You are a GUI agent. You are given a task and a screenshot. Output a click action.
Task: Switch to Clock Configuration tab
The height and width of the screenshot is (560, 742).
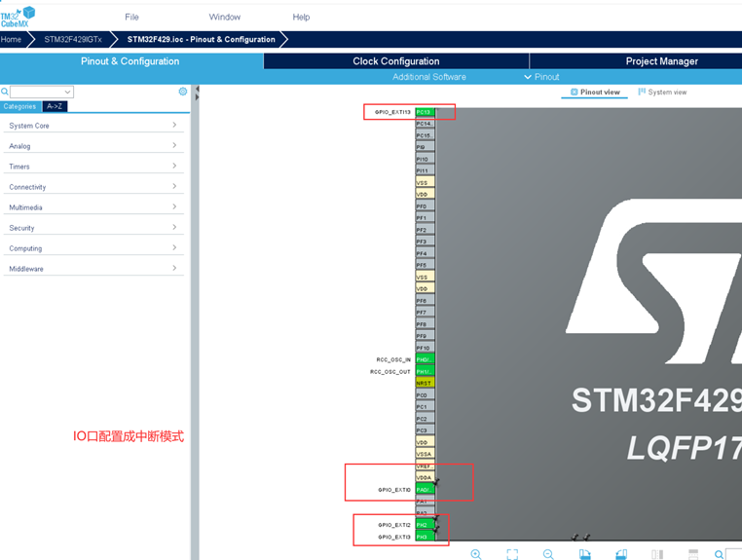coord(396,61)
